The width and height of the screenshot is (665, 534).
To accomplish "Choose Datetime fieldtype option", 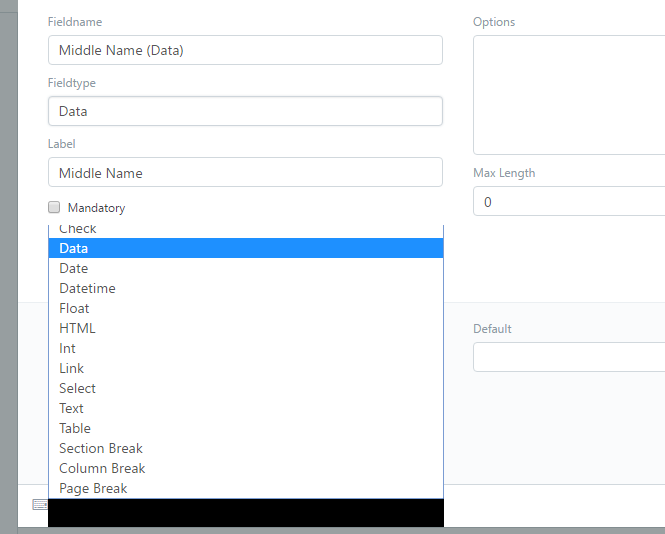I will (x=246, y=288).
